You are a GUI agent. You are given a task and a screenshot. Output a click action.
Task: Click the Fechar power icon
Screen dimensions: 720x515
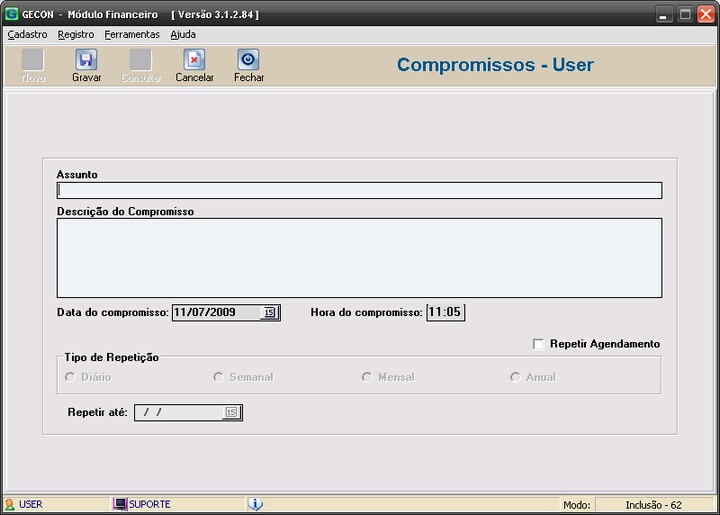coord(248,60)
